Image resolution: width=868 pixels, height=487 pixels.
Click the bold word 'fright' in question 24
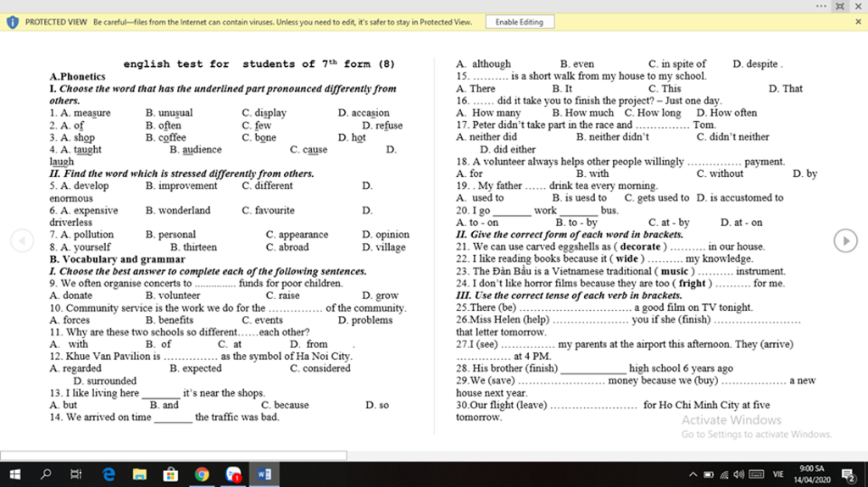692,284
